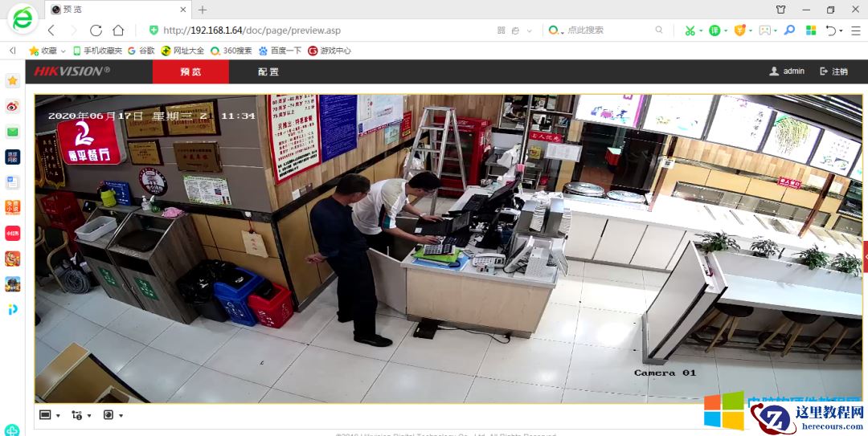868x436 pixels.
Task: Open the game controller toolbar icon
Action: (765, 31)
